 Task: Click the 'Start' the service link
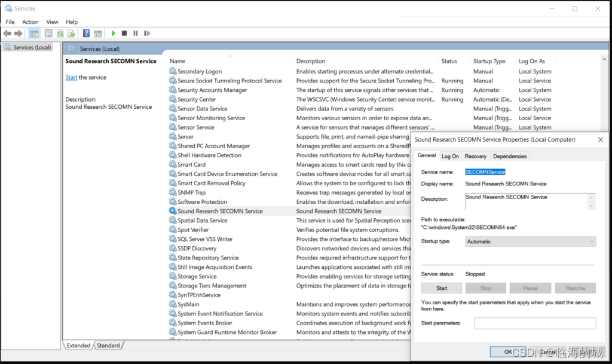(71, 78)
